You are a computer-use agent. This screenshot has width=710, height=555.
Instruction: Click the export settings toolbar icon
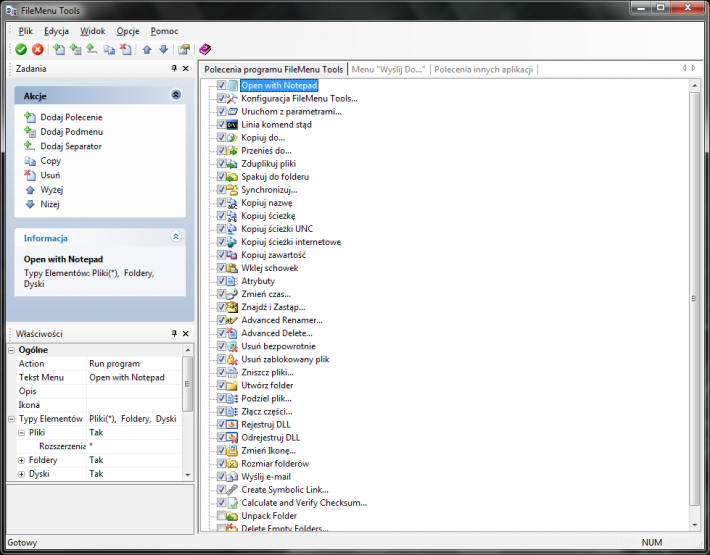click(184, 49)
